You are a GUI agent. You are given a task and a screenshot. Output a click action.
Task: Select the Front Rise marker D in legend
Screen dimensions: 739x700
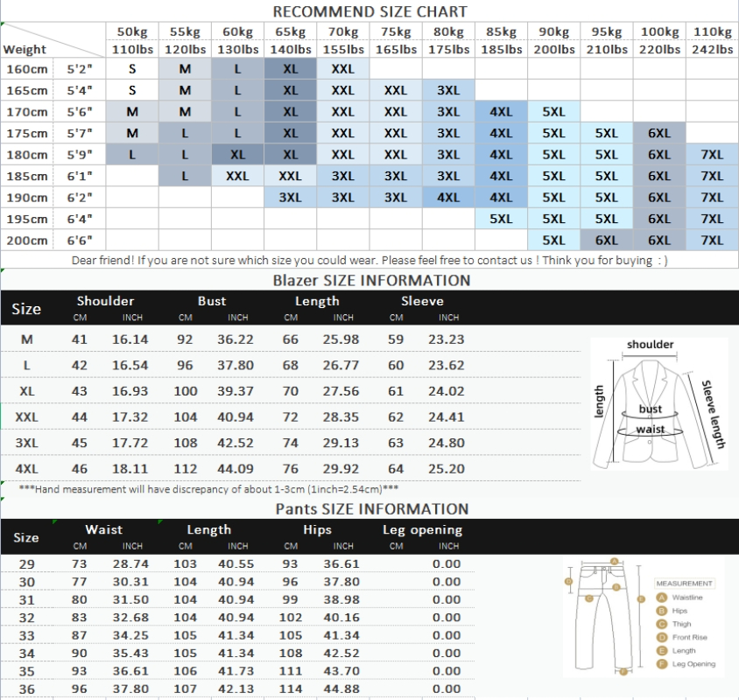[x=662, y=637]
